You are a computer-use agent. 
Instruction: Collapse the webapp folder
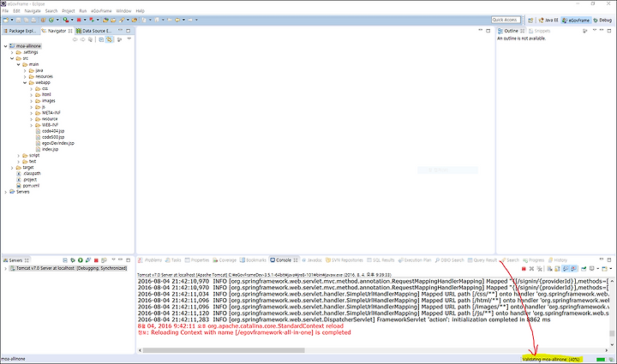click(25, 82)
